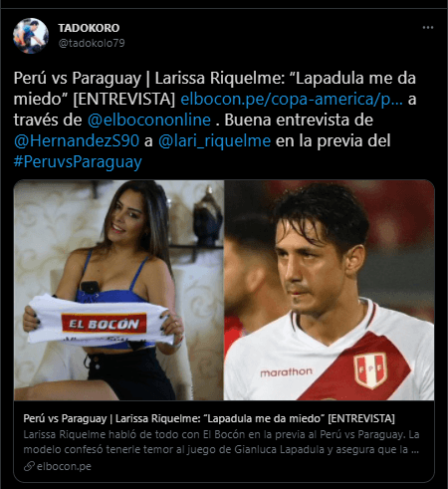Click the elbocon.pe domain in card footer
The height and width of the screenshot is (489, 448).
tap(64, 466)
